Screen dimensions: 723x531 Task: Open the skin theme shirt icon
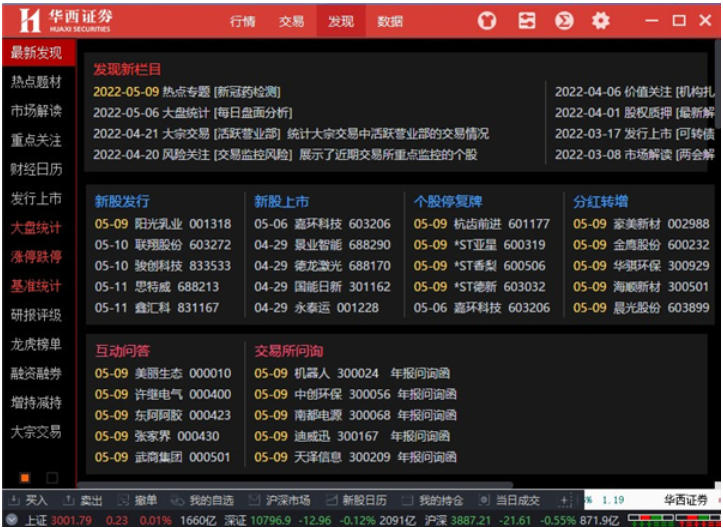[487, 21]
